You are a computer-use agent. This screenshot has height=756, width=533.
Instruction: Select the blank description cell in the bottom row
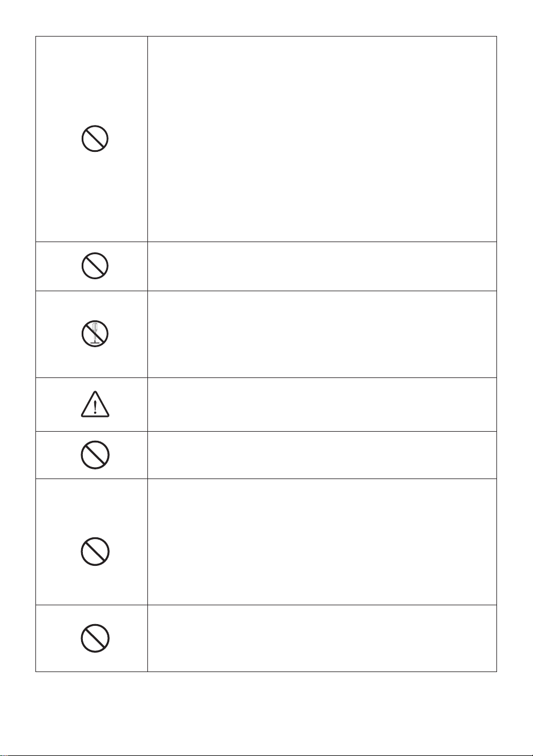322,638
